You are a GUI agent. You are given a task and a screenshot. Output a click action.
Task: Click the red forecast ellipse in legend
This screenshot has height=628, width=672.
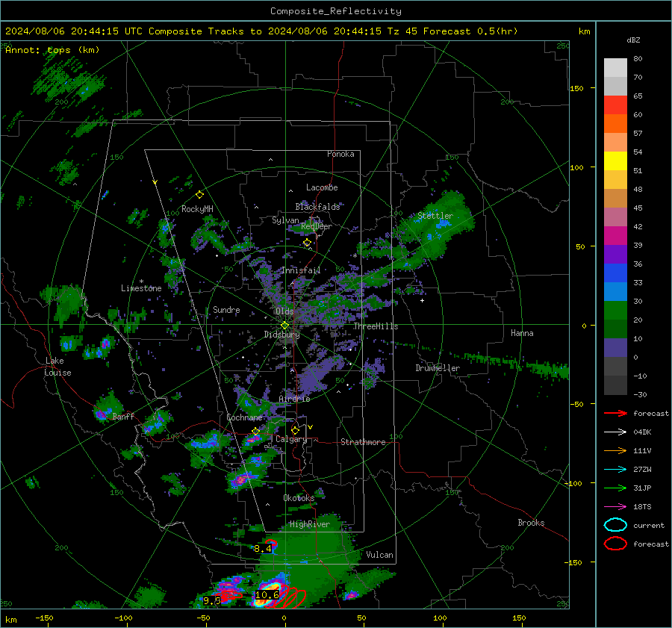click(x=615, y=544)
